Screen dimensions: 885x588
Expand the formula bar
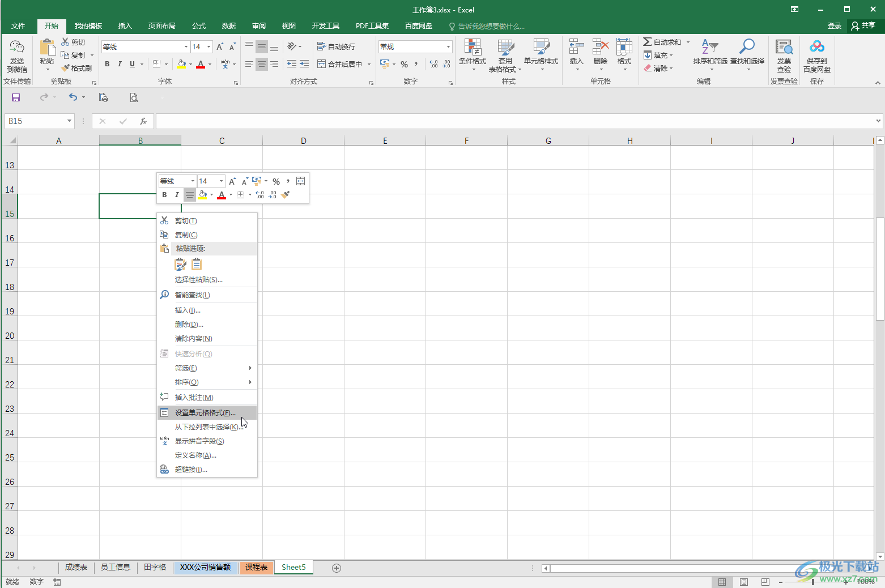(878, 121)
